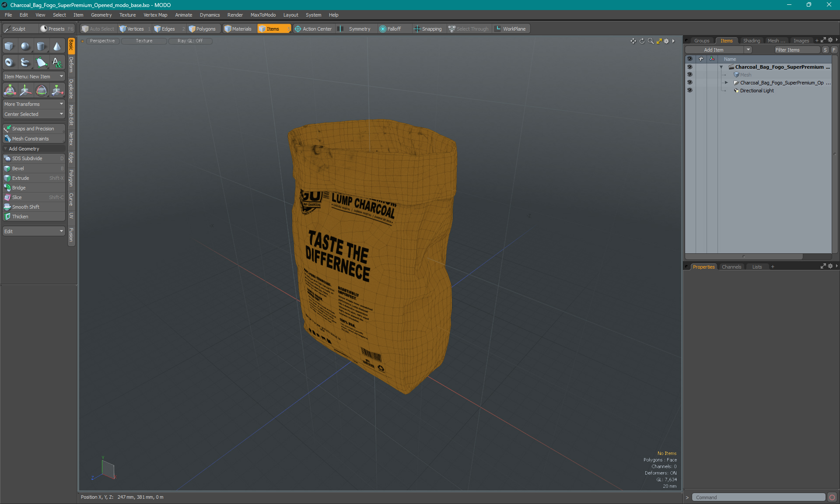This screenshot has height=504, width=840.
Task: Switch to the Deform vertical tab
Action: click(71, 65)
